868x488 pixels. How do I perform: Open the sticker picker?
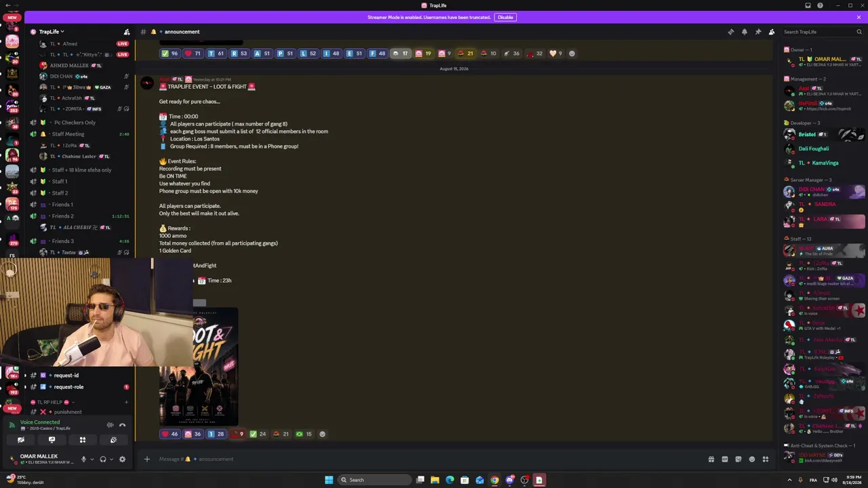[738, 459]
